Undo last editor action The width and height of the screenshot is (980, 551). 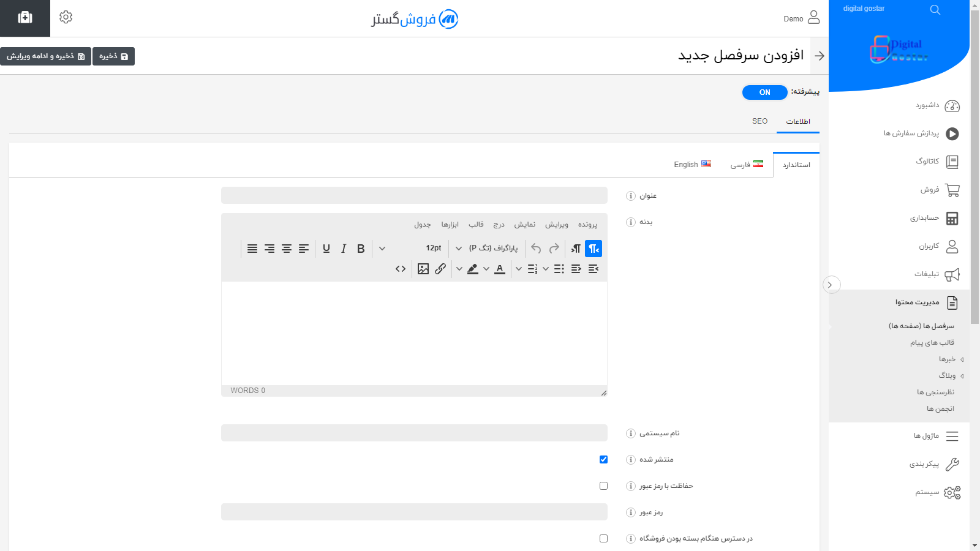pos(535,249)
